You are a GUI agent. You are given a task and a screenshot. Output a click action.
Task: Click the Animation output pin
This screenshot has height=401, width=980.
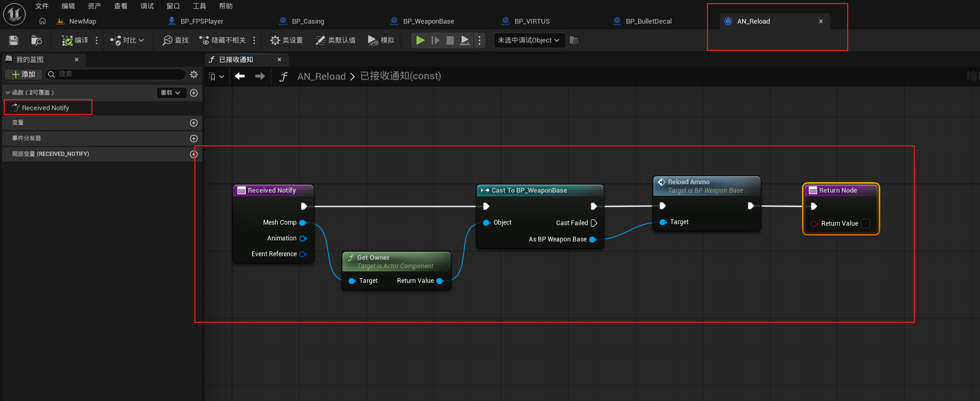point(303,238)
